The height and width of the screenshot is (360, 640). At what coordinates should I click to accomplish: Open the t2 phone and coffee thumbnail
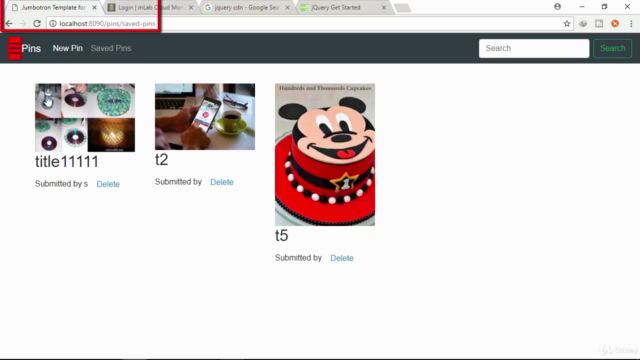[x=205, y=117]
